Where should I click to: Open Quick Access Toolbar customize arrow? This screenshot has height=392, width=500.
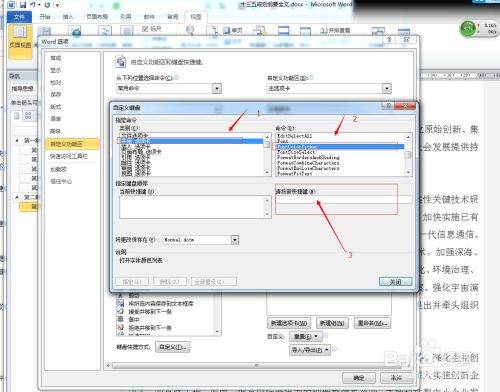(57, 5)
